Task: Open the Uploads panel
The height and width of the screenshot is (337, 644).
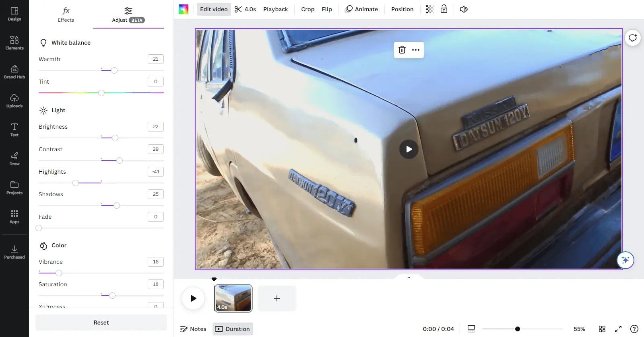Action: (x=14, y=101)
